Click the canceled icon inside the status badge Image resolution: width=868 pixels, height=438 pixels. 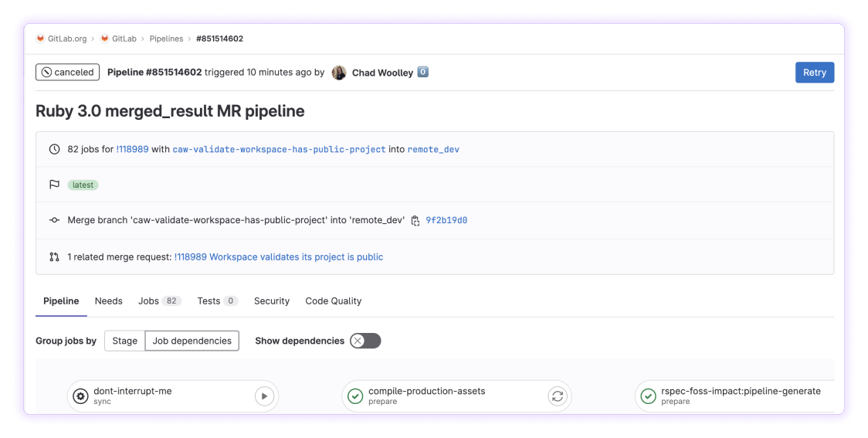coord(46,72)
